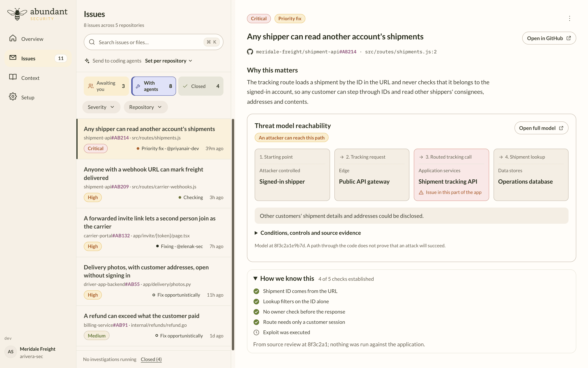Open Setup in the sidebar

tap(38, 97)
